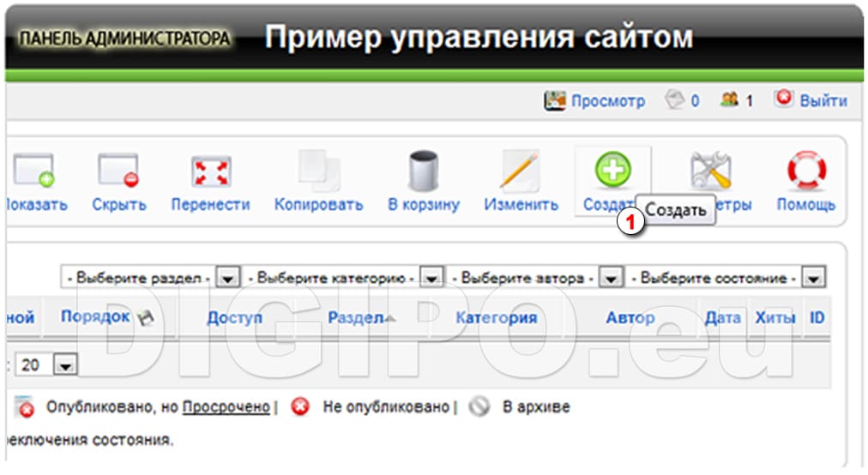Click the red Выйти logout icon
This screenshot has width=868, height=475.
point(783,98)
